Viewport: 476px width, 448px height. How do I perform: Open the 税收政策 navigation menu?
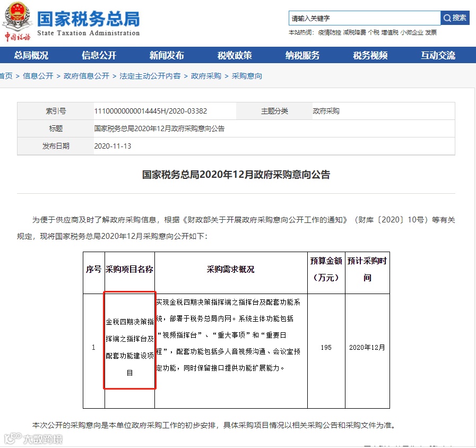click(235, 55)
